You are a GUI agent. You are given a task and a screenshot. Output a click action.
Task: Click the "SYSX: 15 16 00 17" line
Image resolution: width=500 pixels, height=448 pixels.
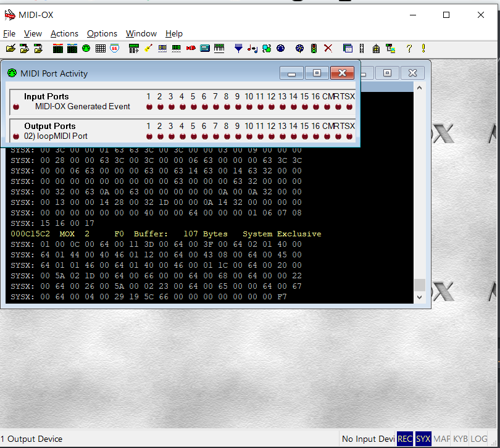(52, 223)
